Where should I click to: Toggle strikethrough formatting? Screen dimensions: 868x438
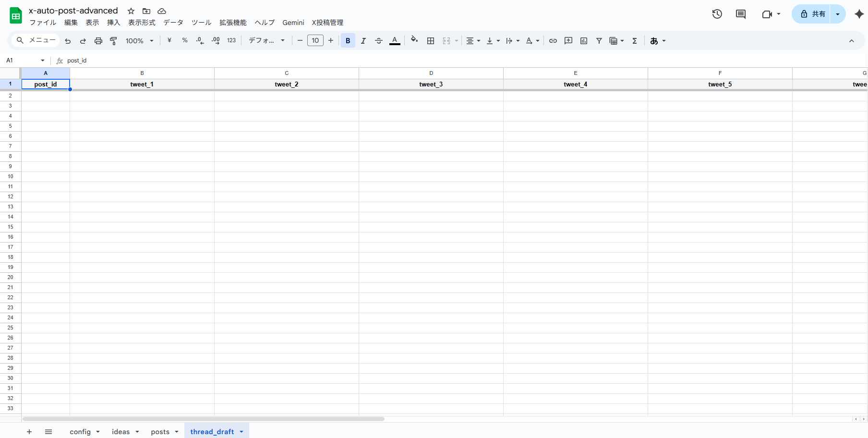(379, 41)
